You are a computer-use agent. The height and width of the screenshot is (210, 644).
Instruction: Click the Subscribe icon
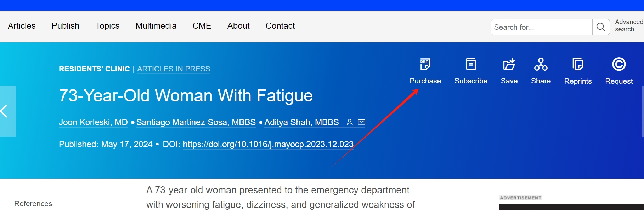[470, 64]
